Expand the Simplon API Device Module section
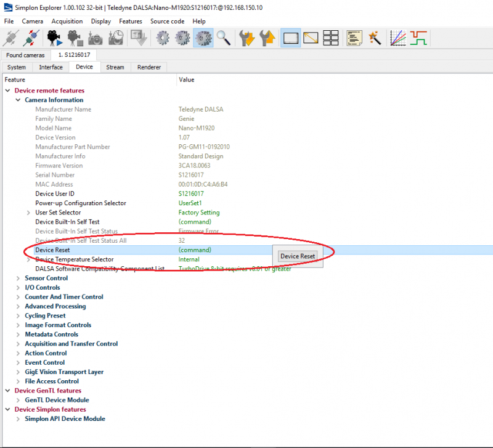Viewport: 493px width, 448px height. pos(18,419)
